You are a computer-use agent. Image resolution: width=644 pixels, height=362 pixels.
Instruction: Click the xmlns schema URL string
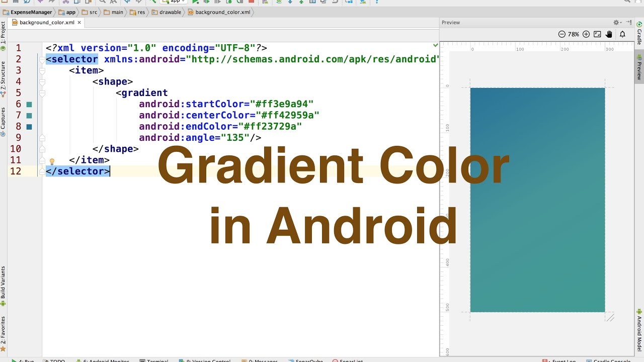pyautogui.click(x=313, y=59)
